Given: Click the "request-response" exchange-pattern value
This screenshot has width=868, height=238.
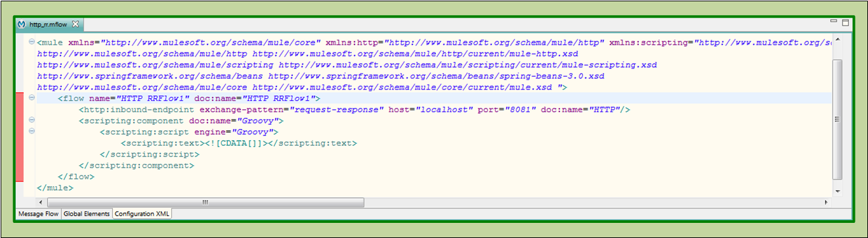Looking at the screenshot, I should pyautogui.click(x=337, y=109).
